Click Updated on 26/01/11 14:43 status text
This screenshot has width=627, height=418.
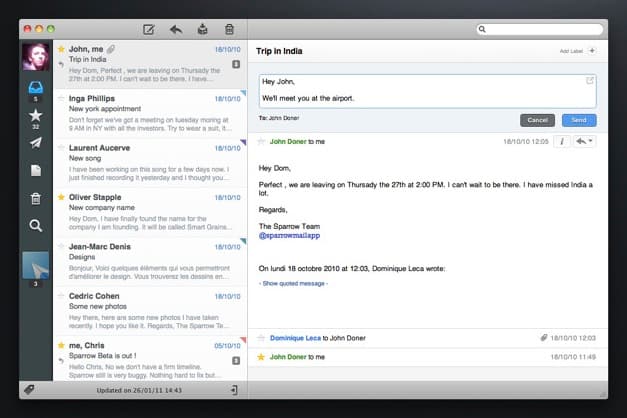pyautogui.click(x=139, y=390)
